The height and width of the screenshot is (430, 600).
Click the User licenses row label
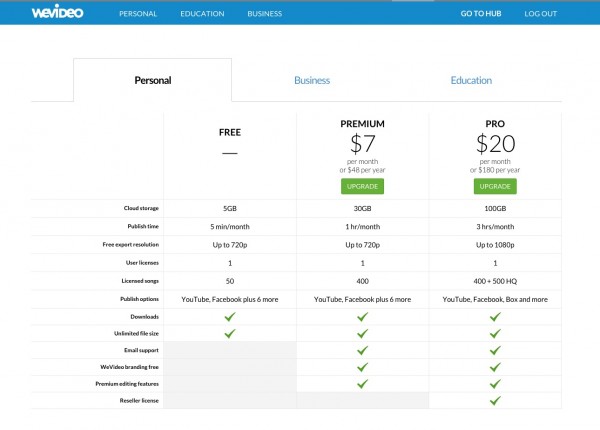(142, 263)
